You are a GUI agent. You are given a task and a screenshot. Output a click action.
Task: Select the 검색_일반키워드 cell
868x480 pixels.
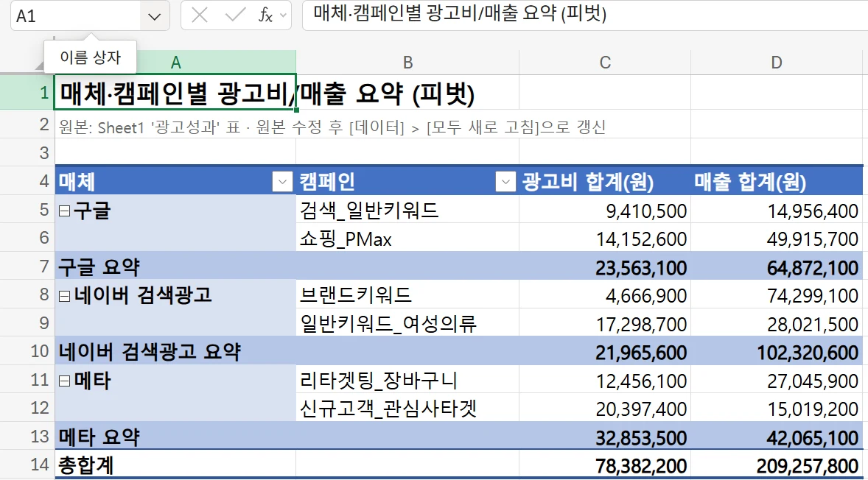pos(407,210)
